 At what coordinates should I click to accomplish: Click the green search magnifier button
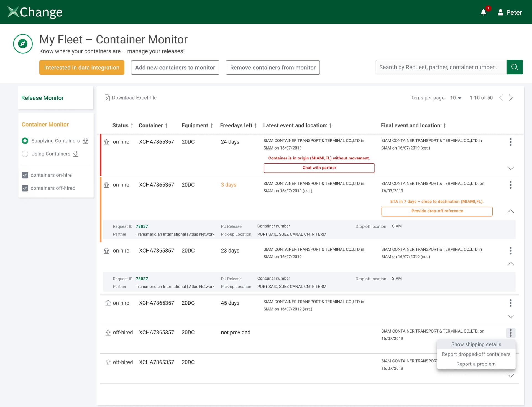515,67
